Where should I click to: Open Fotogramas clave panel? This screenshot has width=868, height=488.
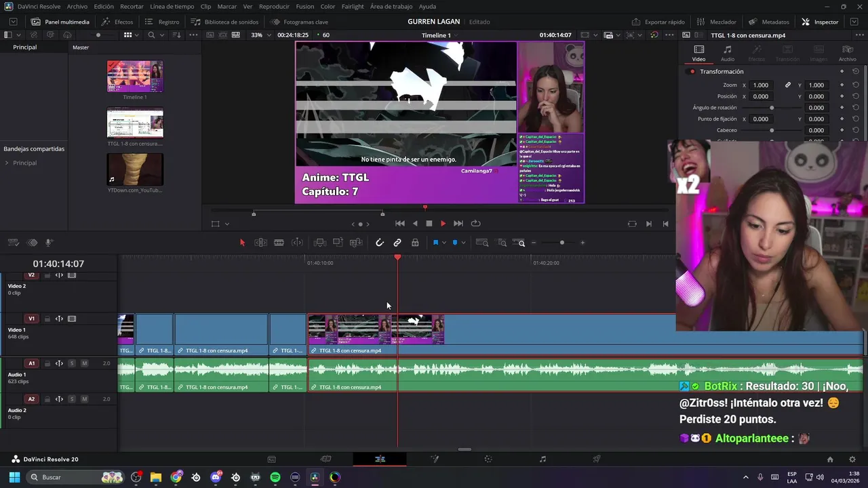coord(299,22)
